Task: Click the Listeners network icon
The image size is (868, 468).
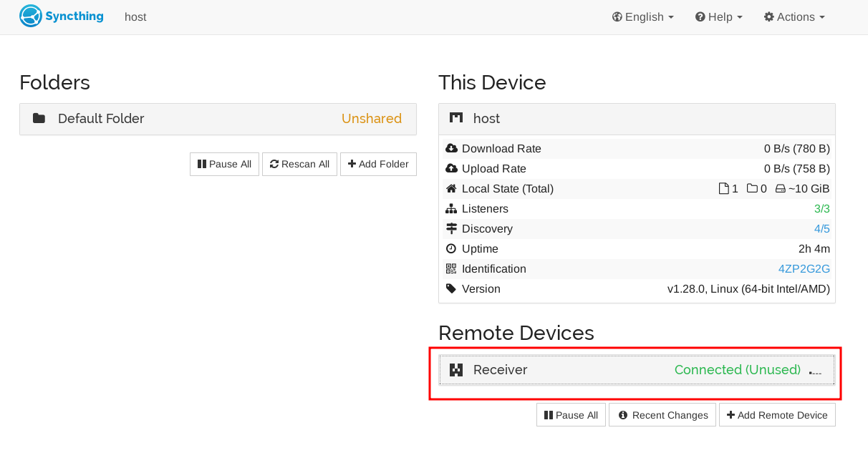Action: [451, 209]
